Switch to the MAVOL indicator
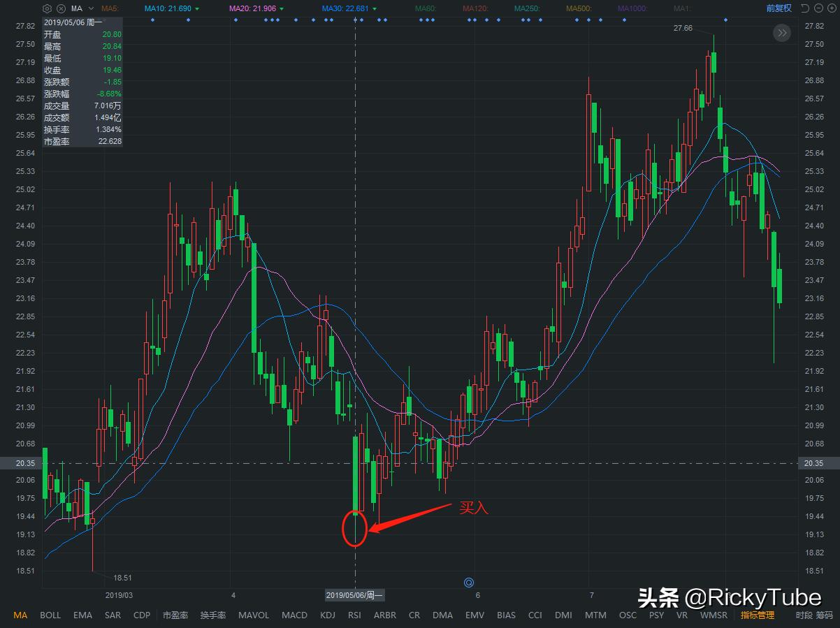 tap(254, 615)
